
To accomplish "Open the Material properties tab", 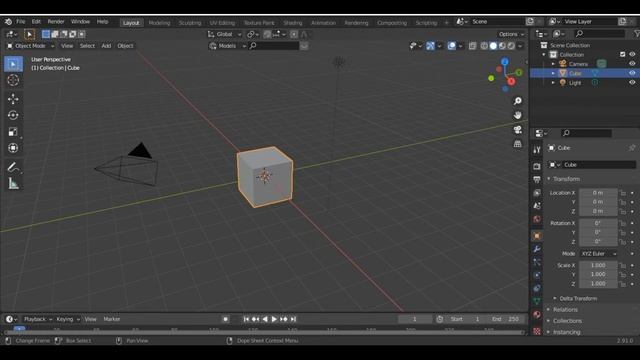I will (x=537, y=314).
